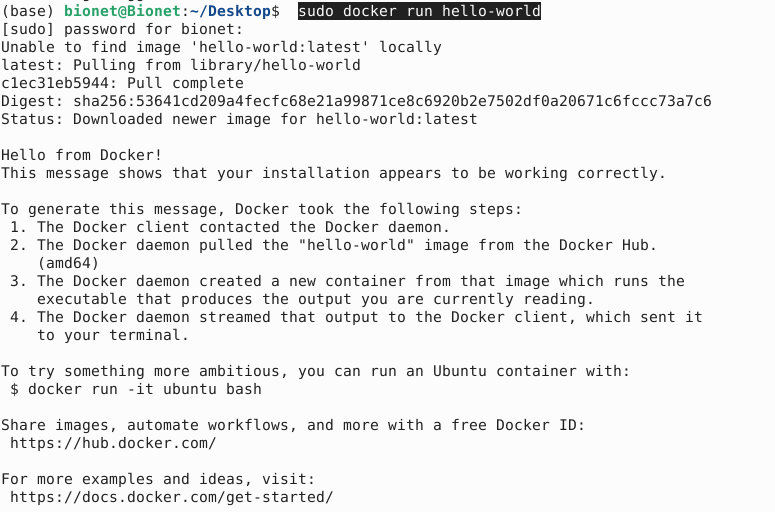Screen dimensions: 775x512
Task: Click the c1ec31eb5944 layer ID
Action: click(55, 83)
